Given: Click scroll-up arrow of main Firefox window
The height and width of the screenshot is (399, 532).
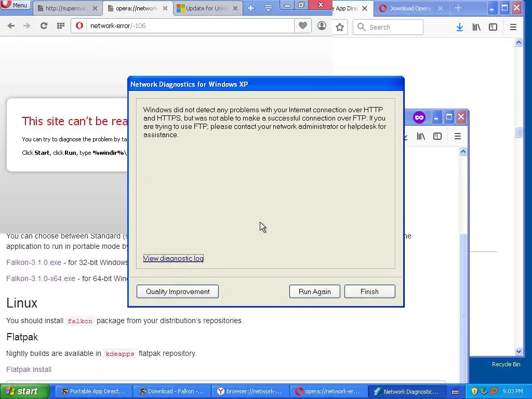Looking at the screenshot, I should click(x=518, y=43).
